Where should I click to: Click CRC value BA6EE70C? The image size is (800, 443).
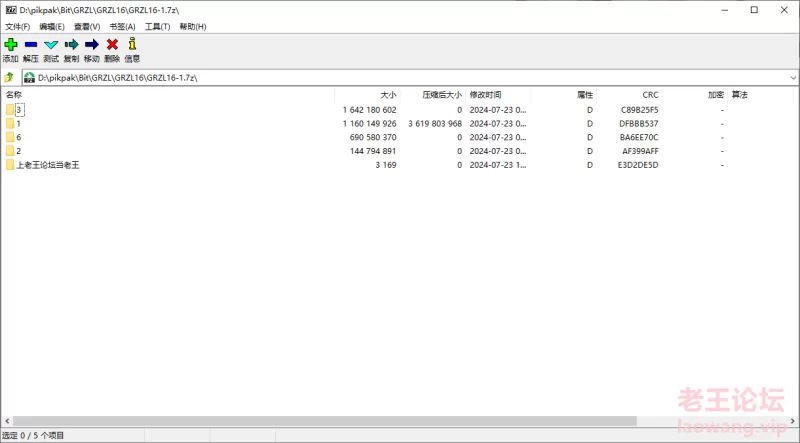click(x=639, y=137)
